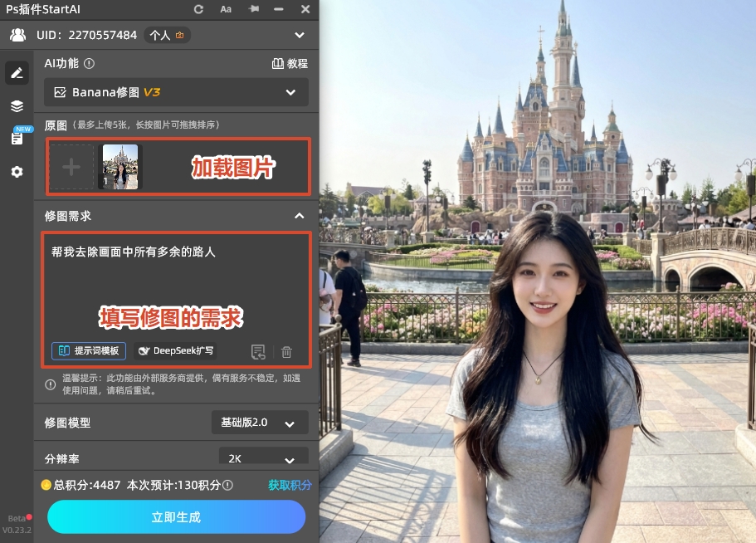Click the trash icon to clear the prompt
Viewport: 756px width, 543px height.
(x=286, y=351)
